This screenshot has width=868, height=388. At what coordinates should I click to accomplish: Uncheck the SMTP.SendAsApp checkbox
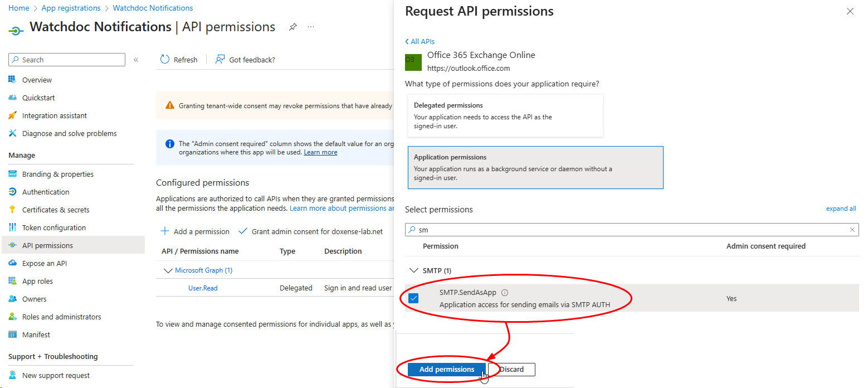click(x=413, y=298)
